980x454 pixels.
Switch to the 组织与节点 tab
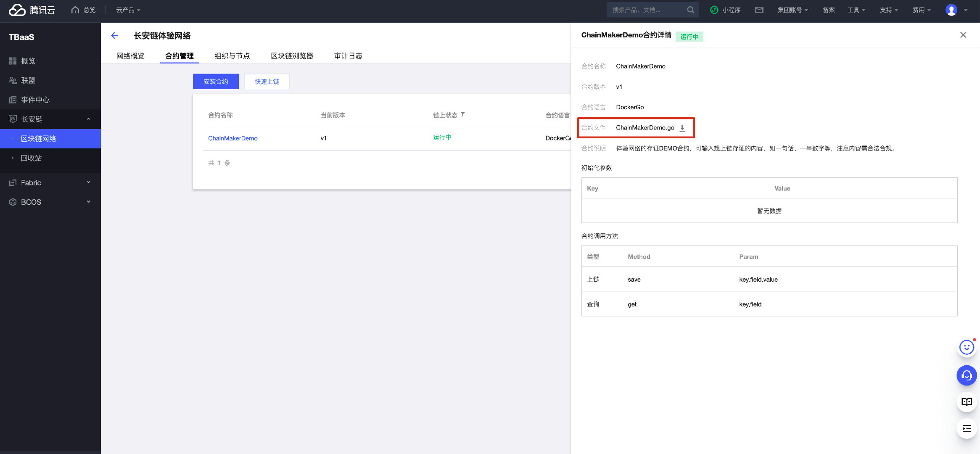tap(232, 56)
